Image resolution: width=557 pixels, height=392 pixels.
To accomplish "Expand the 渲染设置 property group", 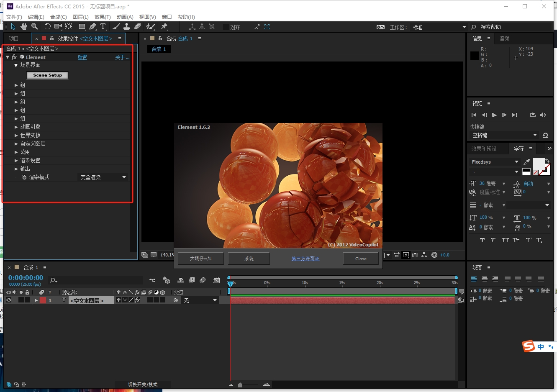I will [x=16, y=160].
